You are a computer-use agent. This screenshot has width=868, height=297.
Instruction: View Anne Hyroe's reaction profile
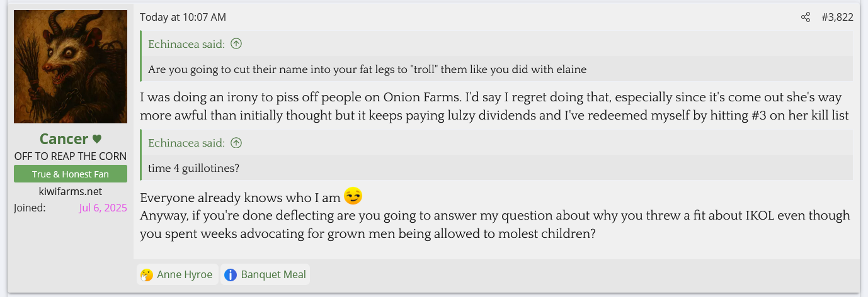point(185,275)
